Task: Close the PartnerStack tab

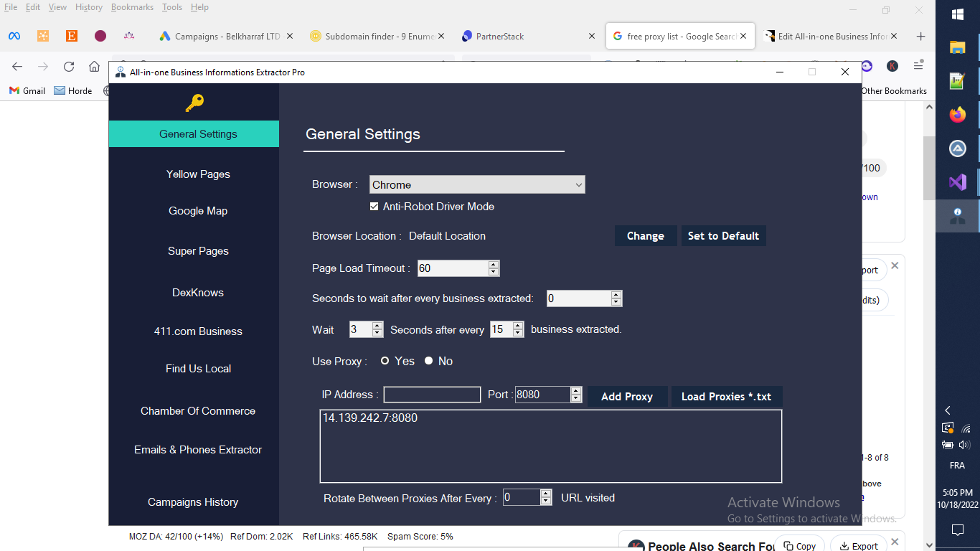Action: click(x=592, y=36)
